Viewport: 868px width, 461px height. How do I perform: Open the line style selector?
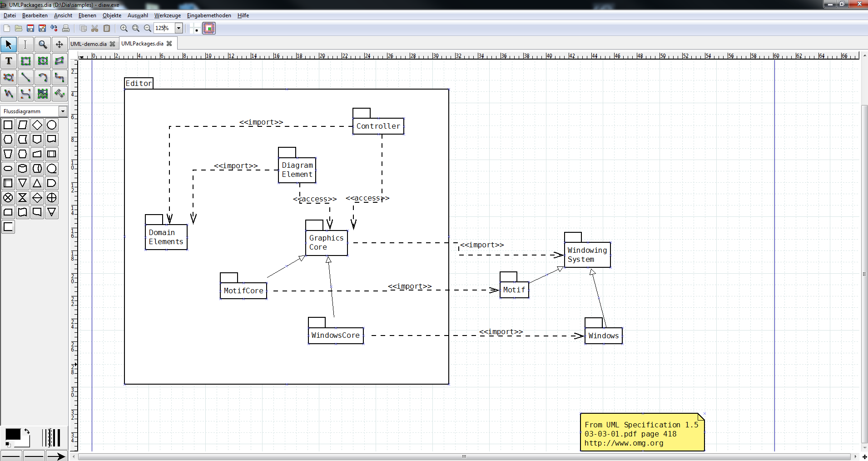pyautogui.click(x=34, y=456)
